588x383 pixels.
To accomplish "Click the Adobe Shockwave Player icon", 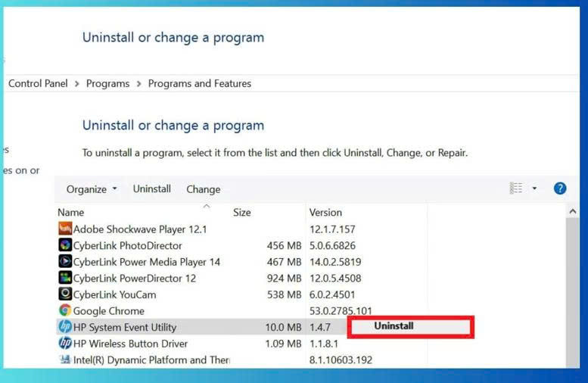I will (65, 229).
